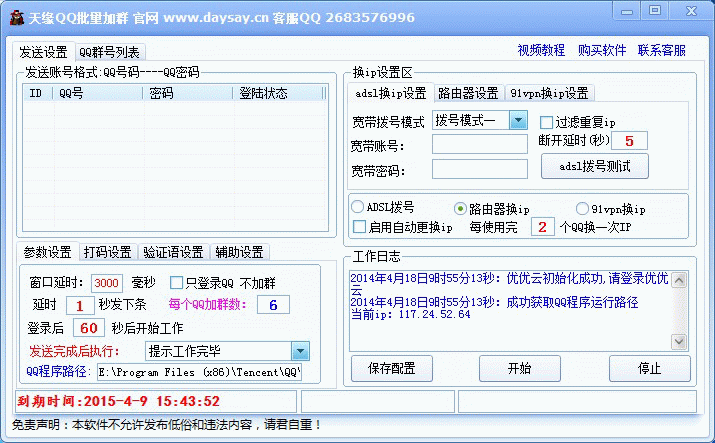
Task: Select the ADSL拨号 radio button
Action: click(x=357, y=207)
